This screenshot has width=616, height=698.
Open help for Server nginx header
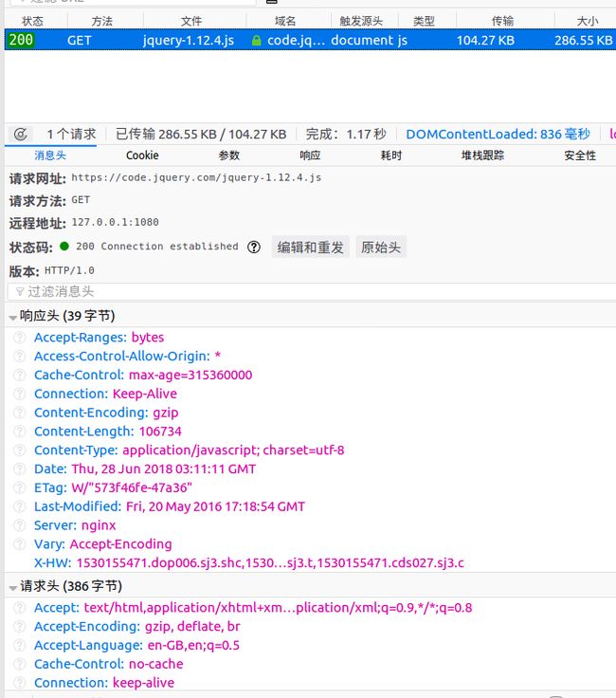pos(20,525)
